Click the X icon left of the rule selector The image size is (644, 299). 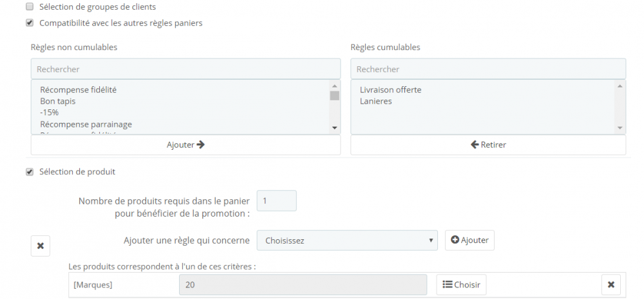40,246
